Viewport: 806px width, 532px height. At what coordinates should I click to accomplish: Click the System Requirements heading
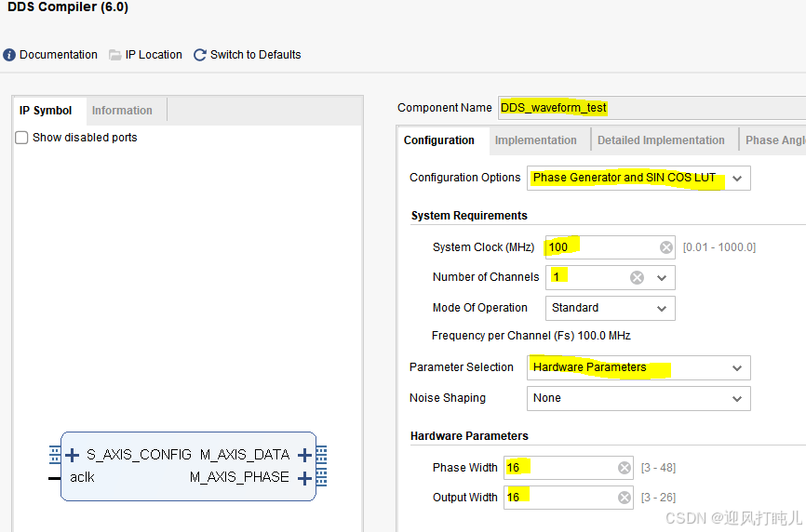(x=469, y=216)
